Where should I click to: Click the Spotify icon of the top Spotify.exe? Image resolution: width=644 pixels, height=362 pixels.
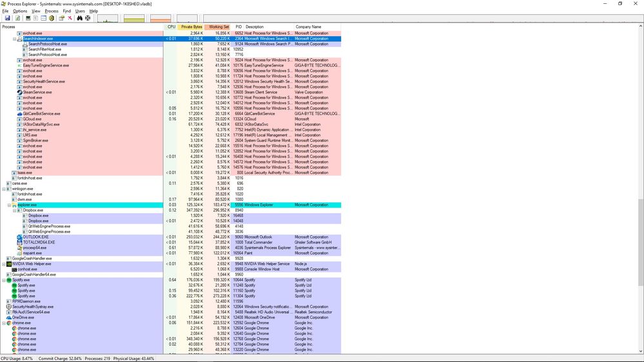pos(9,280)
